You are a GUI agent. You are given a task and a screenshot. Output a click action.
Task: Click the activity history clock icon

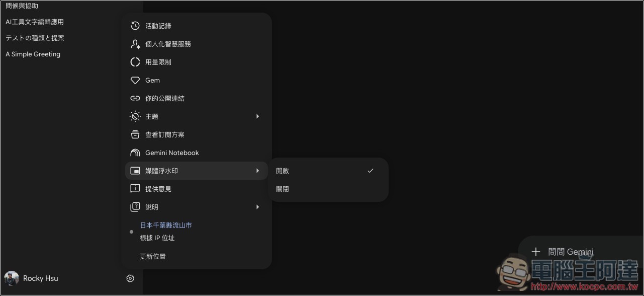[135, 26]
